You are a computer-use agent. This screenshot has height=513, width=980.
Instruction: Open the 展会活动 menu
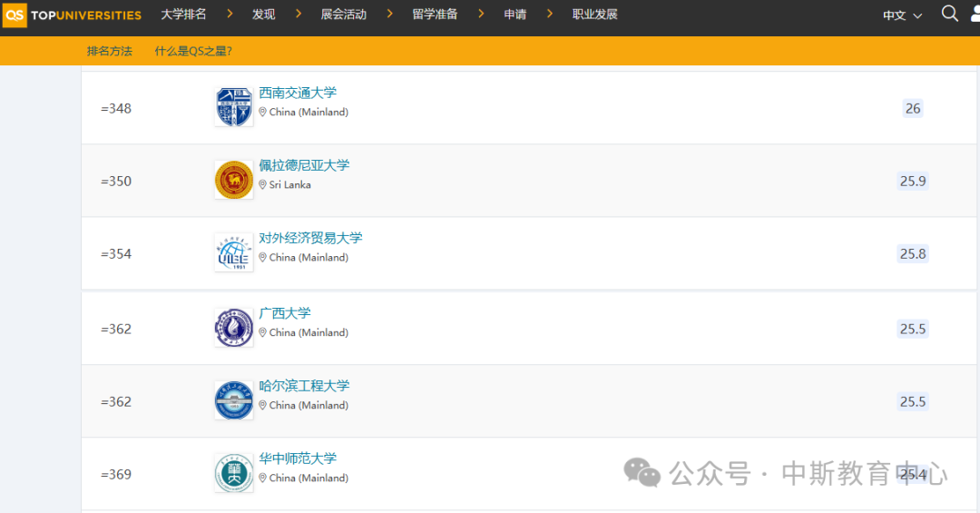[x=344, y=14]
